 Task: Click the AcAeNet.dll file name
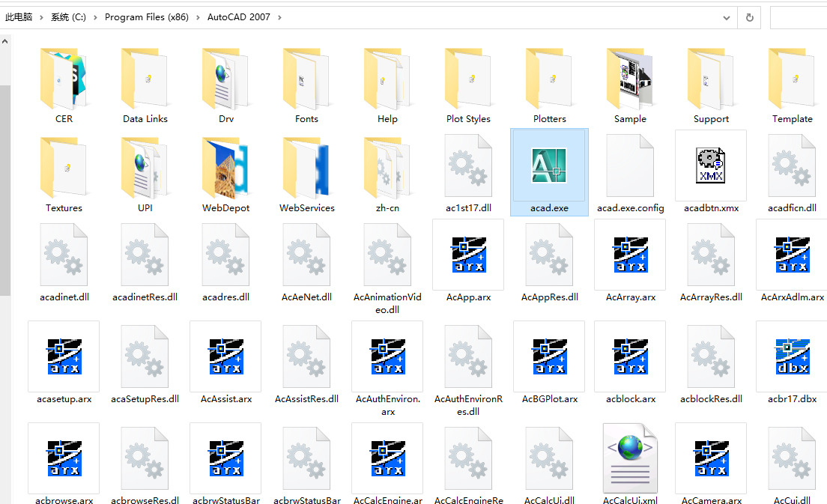point(306,297)
